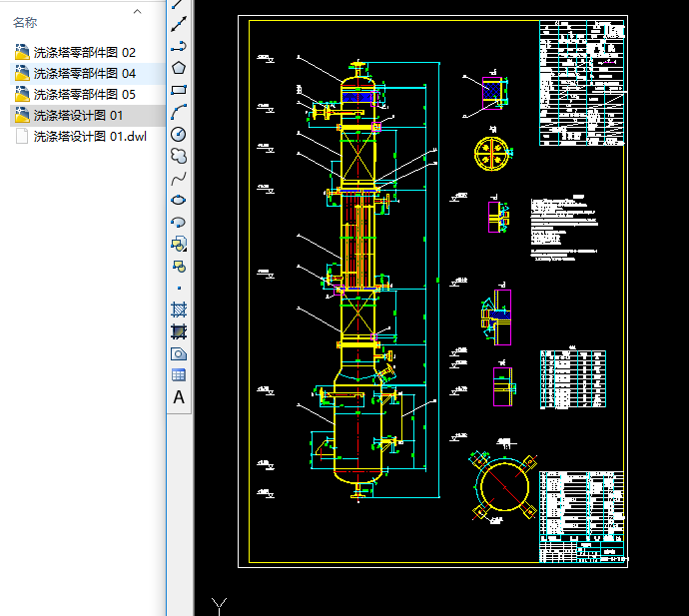The width and height of the screenshot is (689, 616).
Task: Select the Arc tool
Action: [179, 112]
